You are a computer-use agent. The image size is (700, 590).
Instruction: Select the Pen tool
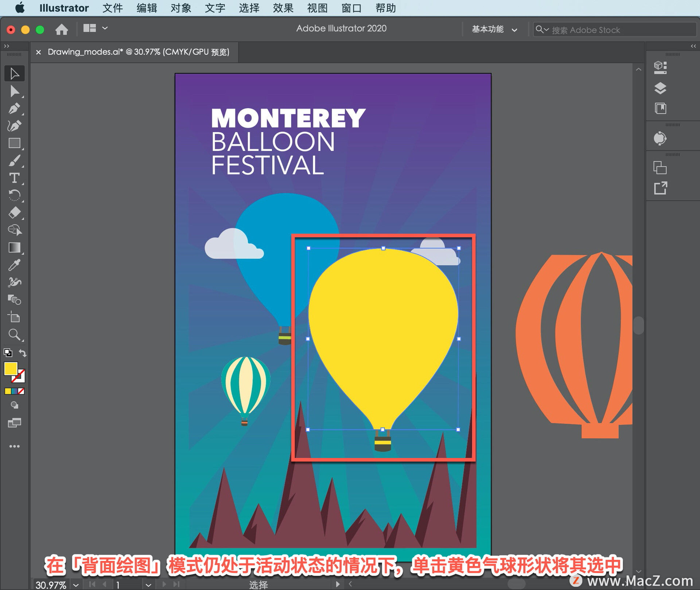click(x=14, y=109)
